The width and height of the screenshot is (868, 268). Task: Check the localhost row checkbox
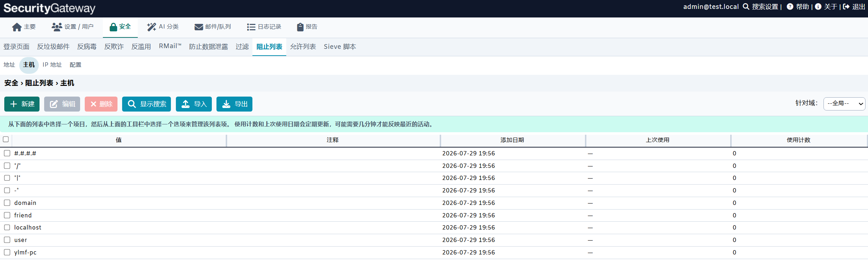coord(7,227)
